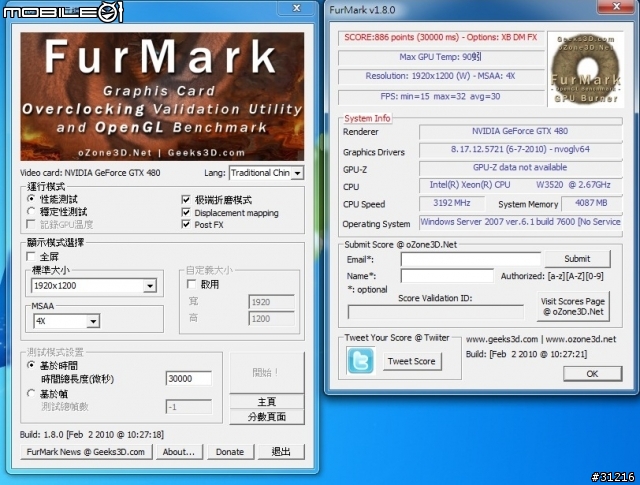Click the Resolution 1920x1200 MSAA 4X text
The width and height of the screenshot is (640, 485).
click(440, 76)
